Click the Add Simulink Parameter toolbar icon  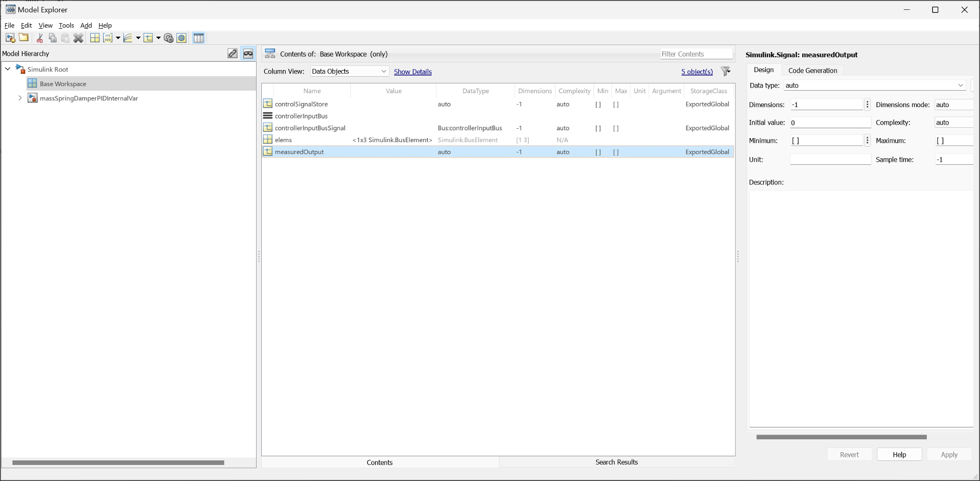[x=149, y=38]
